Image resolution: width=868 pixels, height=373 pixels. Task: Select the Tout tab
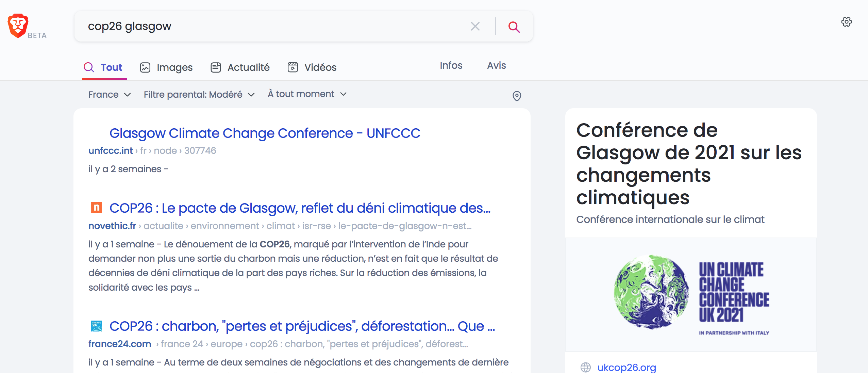pos(103,67)
